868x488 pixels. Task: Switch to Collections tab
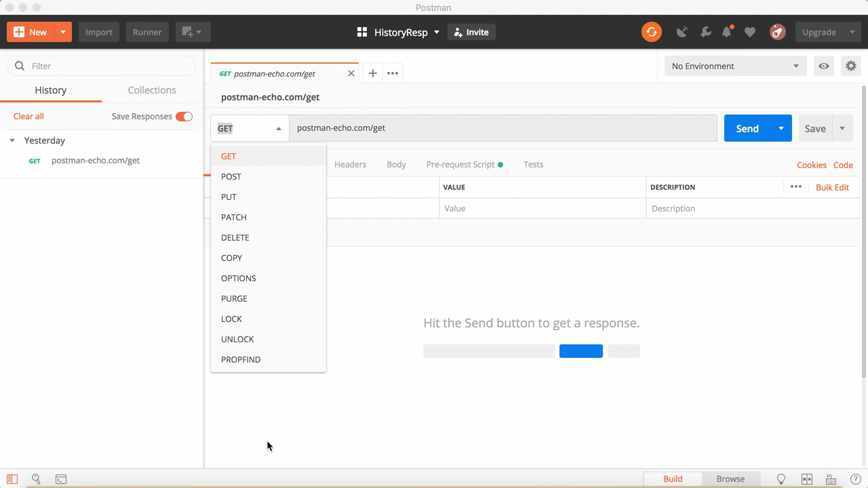click(152, 90)
